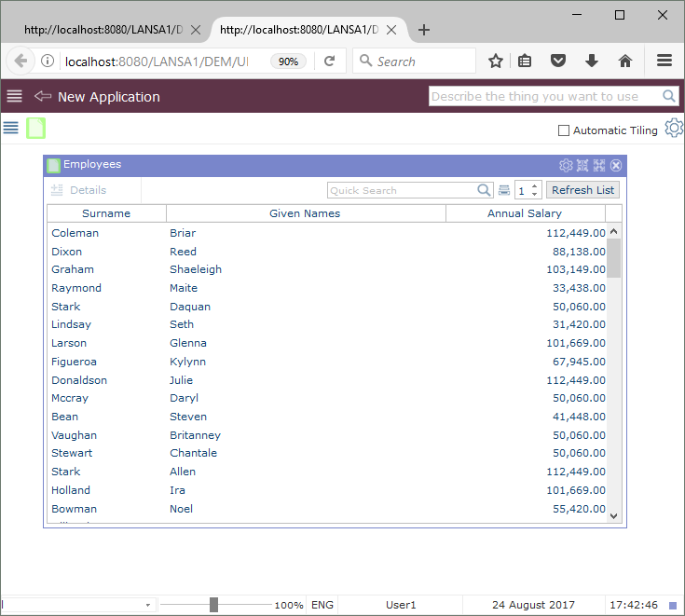This screenshot has width=685, height=616.
Task: Select the Donaldson Julie row
Action: [x=327, y=380]
